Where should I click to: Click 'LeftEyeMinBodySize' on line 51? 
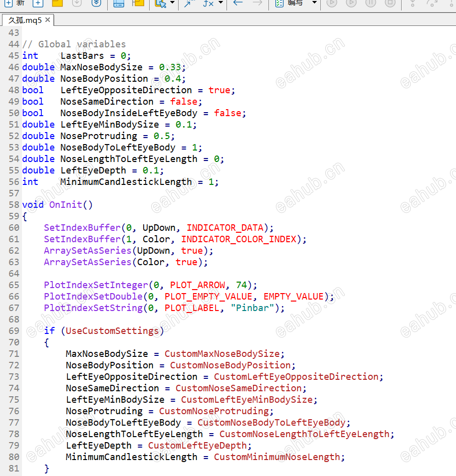(x=110, y=125)
